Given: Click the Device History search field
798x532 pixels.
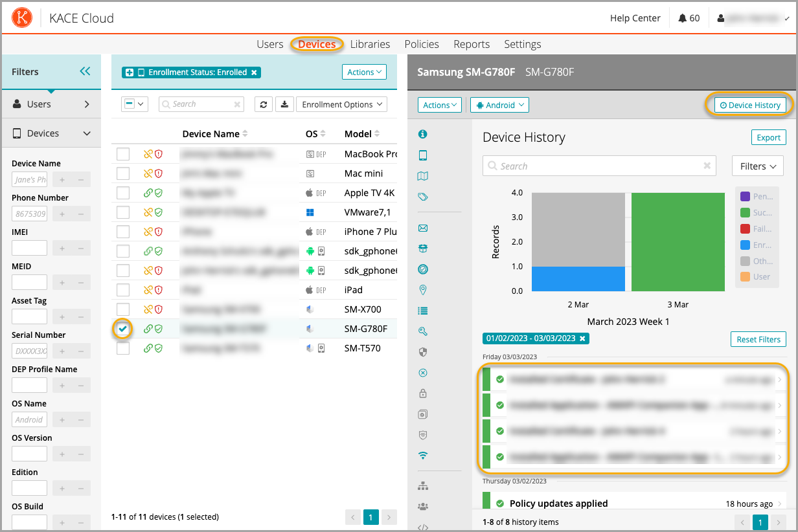Looking at the screenshot, I should click(x=599, y=166).
